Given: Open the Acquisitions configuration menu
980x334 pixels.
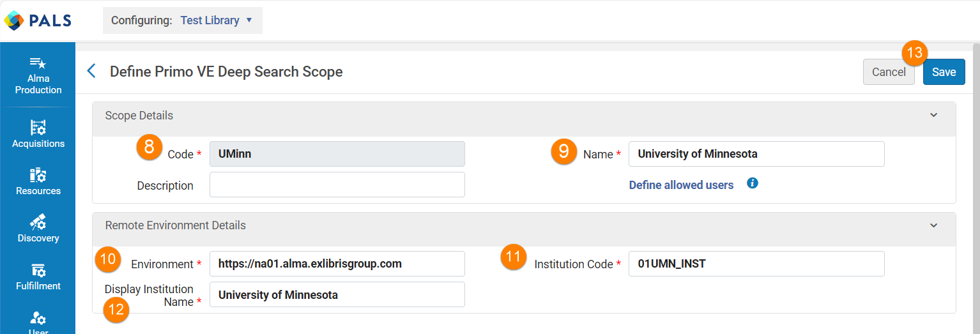Looking at the screenshot, I should click(x=38, y=134).
